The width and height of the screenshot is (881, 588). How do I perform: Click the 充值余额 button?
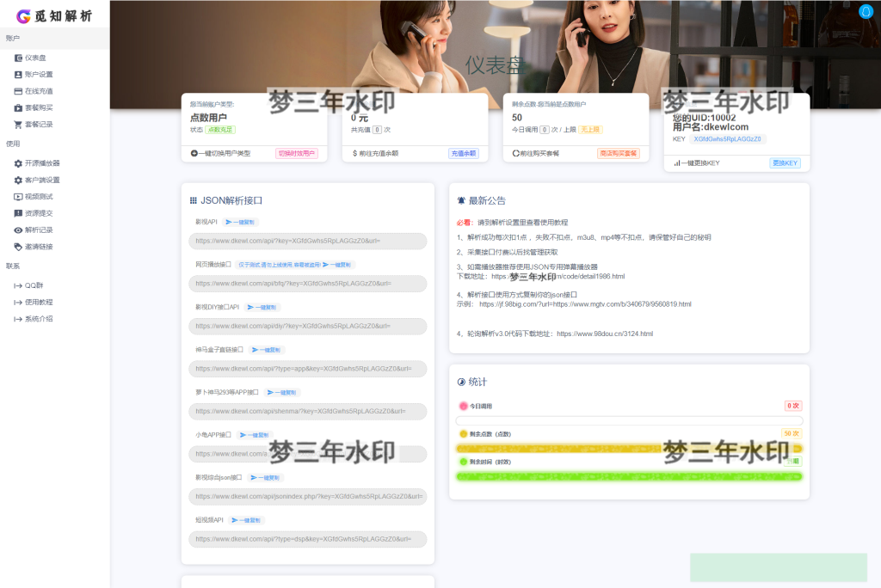pos(464,153)
